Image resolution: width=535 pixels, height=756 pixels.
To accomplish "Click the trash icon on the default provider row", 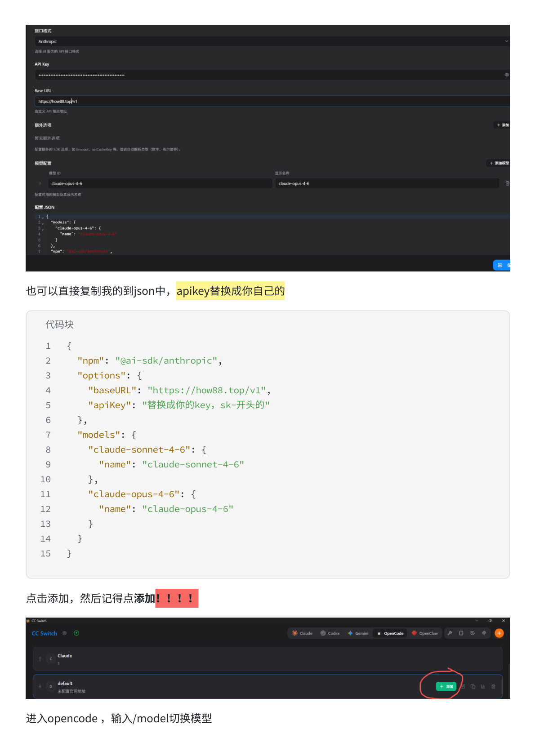I will click(x=493, y=686).
